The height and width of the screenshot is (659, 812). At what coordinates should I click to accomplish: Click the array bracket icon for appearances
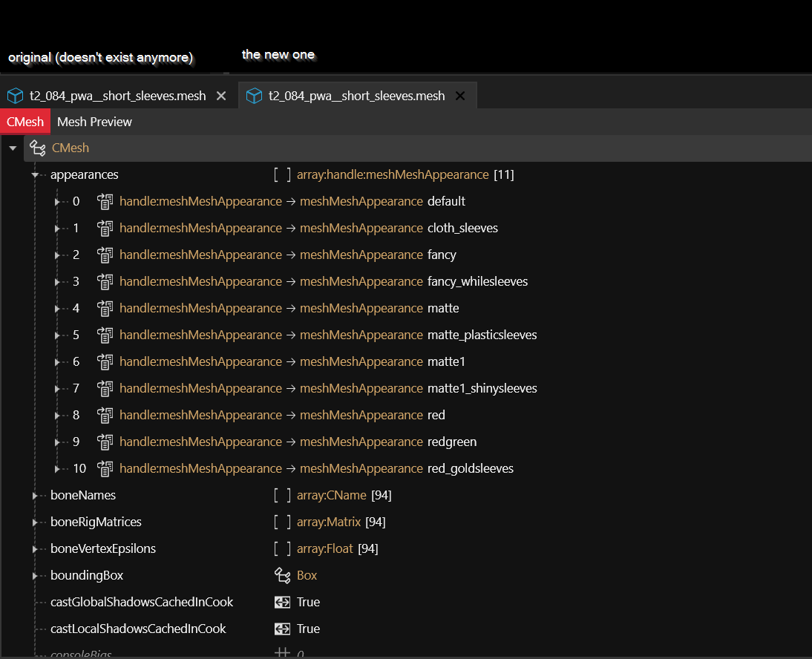(x=282, y=174)
